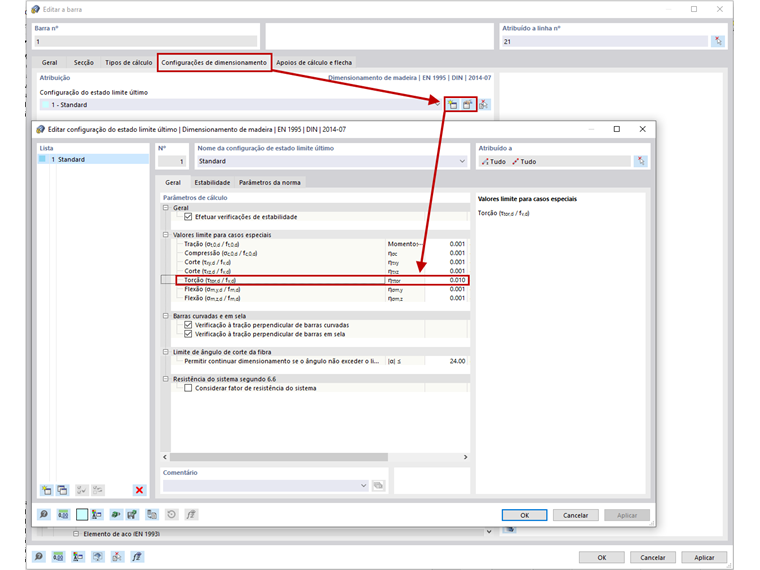Click color swatch beside 1 - Standard dropdown
The image size is (760, 570).
point(46,105)
